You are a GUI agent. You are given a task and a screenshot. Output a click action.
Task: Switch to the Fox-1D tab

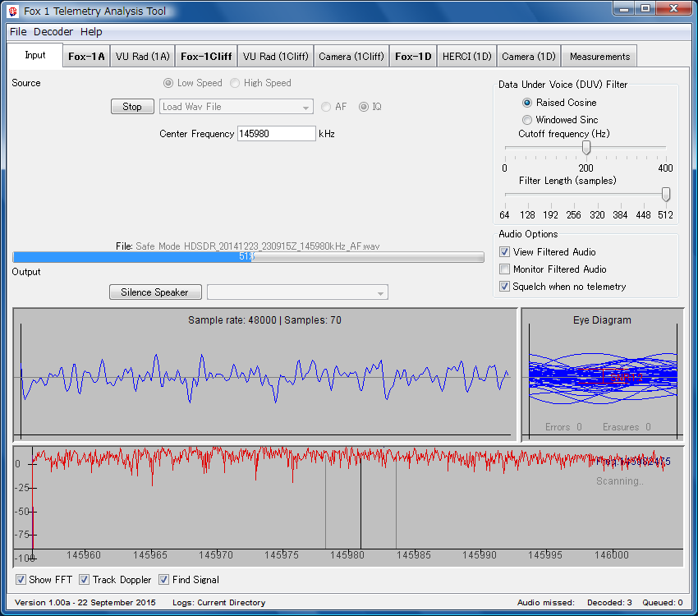pyautogui.click(x=413, y=57)
